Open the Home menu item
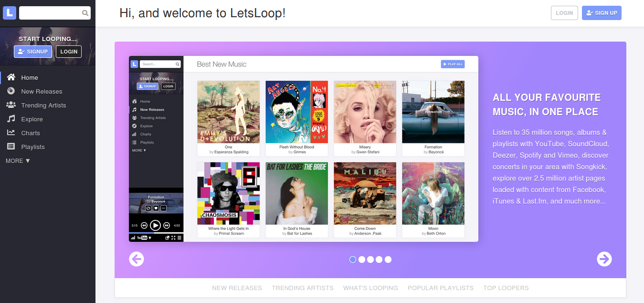644x303 pixels. coord(48,77)
